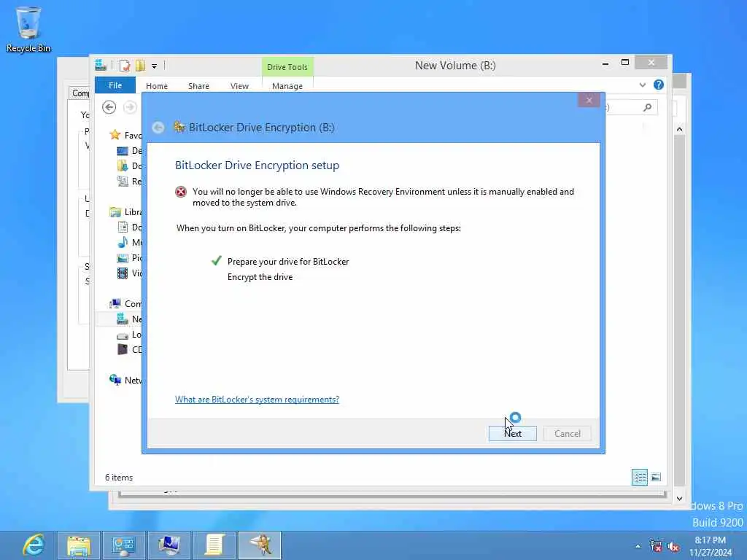Click scrollbar up arrow in background window
Viewport: 747px width, 560px height.
679,130
